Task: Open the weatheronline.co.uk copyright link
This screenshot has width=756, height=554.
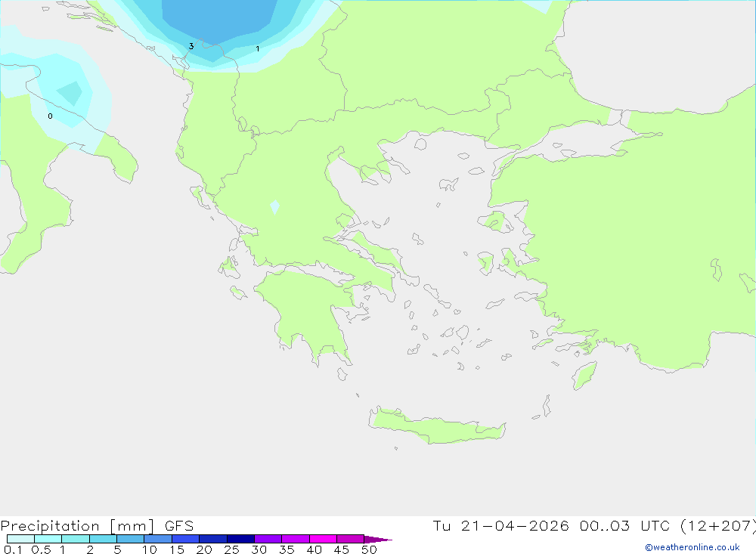Action: (692, 547)
